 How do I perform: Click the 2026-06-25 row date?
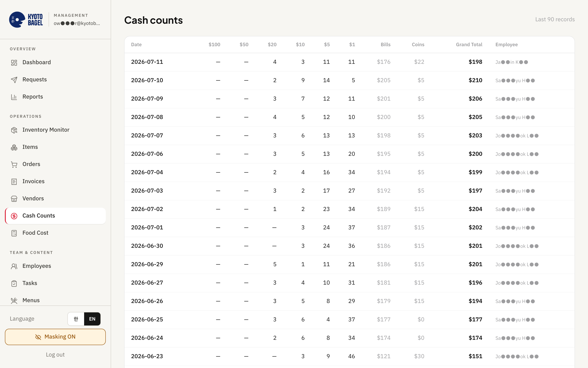point(147,319)
